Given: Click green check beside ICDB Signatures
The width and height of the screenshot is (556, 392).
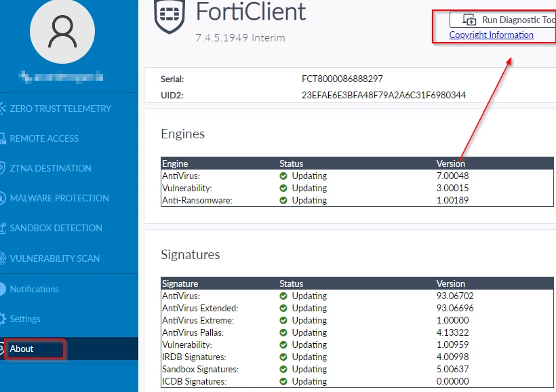Looking at the screenshot, I should pos(283,381).
